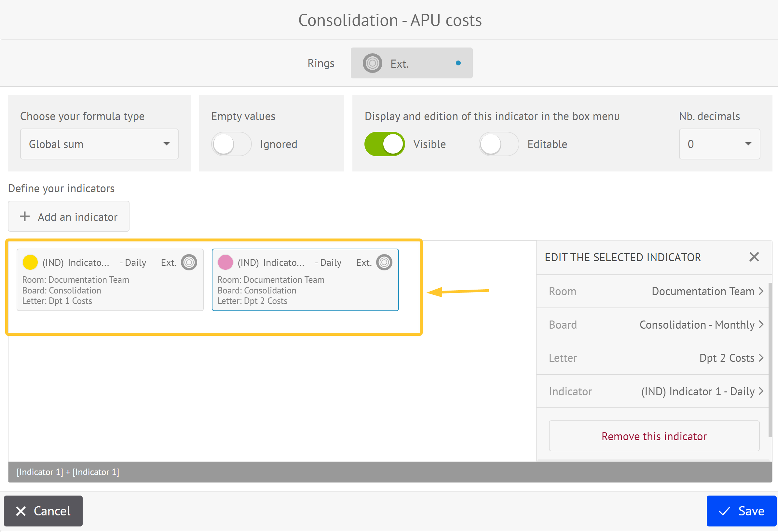Viewport: 778px width, 532px height.
Task: Click the ring icon on Dpt 2 Costs card
Action: point(384,262)
